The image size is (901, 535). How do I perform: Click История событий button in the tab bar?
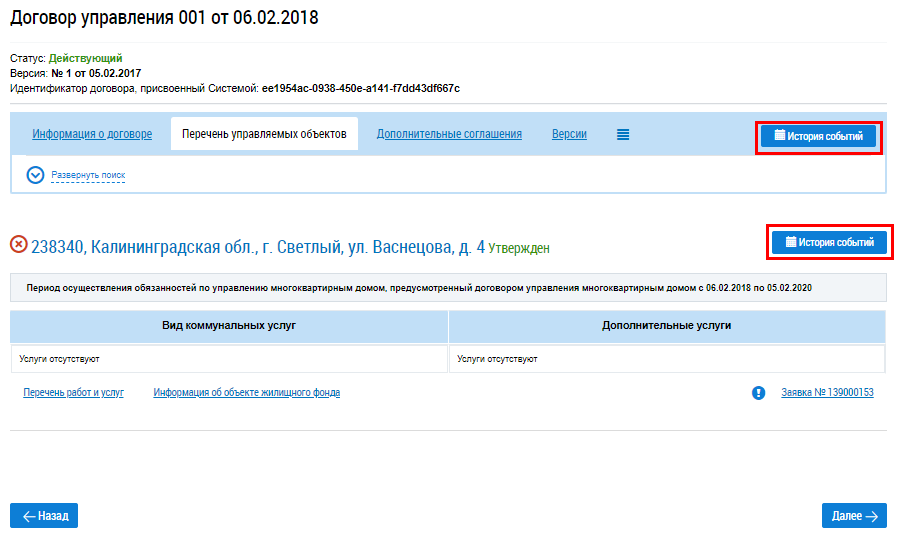[x=819, y=136]
